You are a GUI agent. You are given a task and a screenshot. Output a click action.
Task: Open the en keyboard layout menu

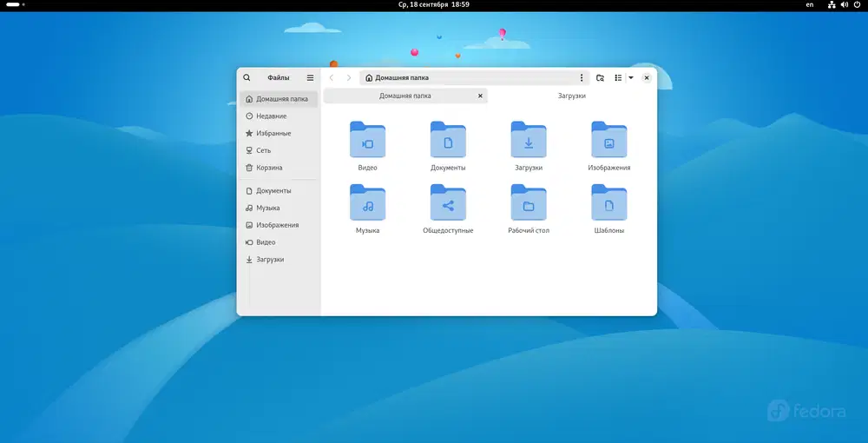click(x=810, y=5)
